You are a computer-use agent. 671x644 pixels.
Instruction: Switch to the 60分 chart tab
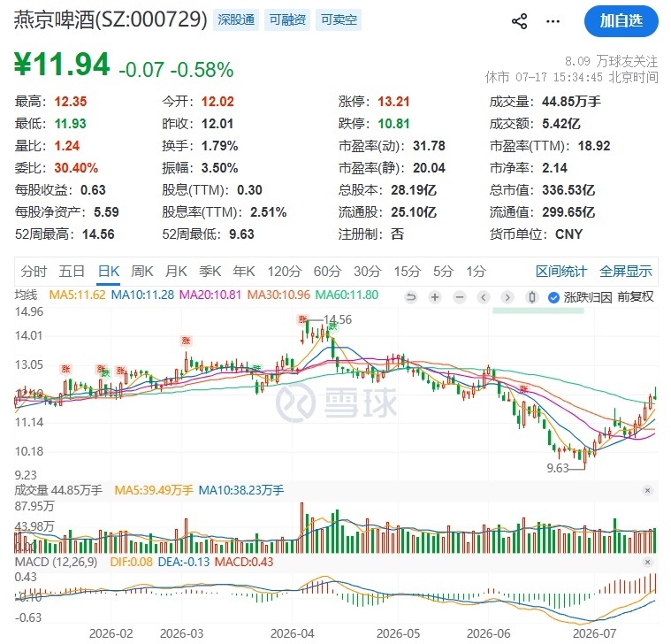pyautogui.click(x=327, y=271)
